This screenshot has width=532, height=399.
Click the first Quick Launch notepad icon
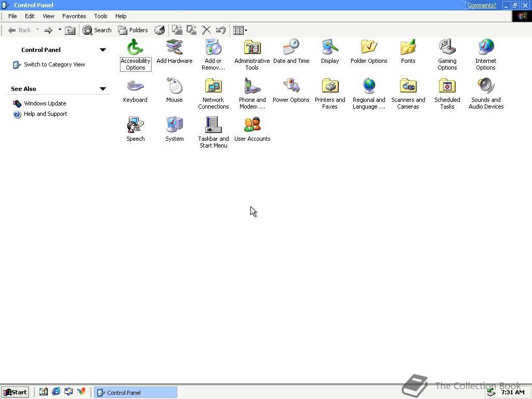(44, 392)
